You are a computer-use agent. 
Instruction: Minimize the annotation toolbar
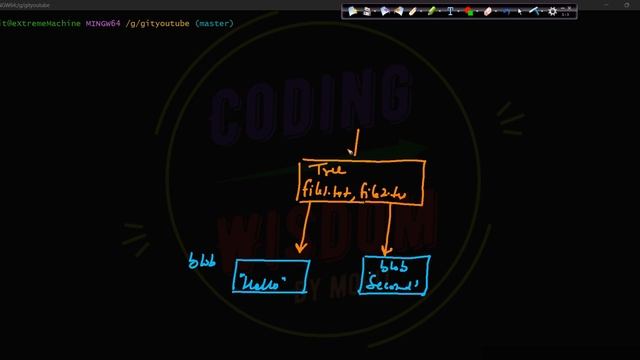pyautogui.click(x=563, y=8)
